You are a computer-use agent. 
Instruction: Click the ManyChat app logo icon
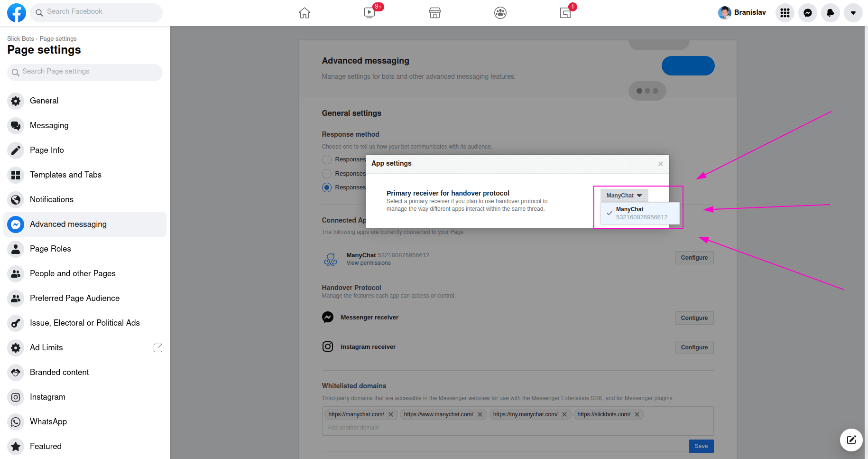click(331, 259)
